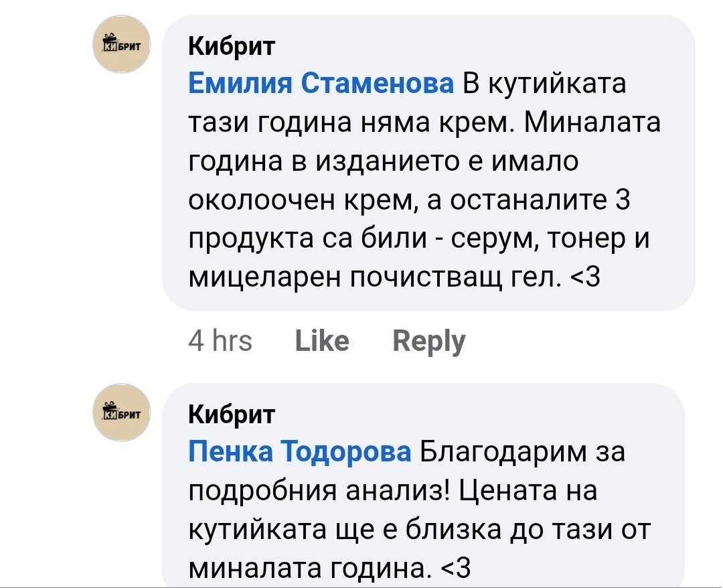Visit the Пенка Тодорова tagged profile
Viewport: 723px width, 588px height.
pyautogui.click(x=300, y=453)
